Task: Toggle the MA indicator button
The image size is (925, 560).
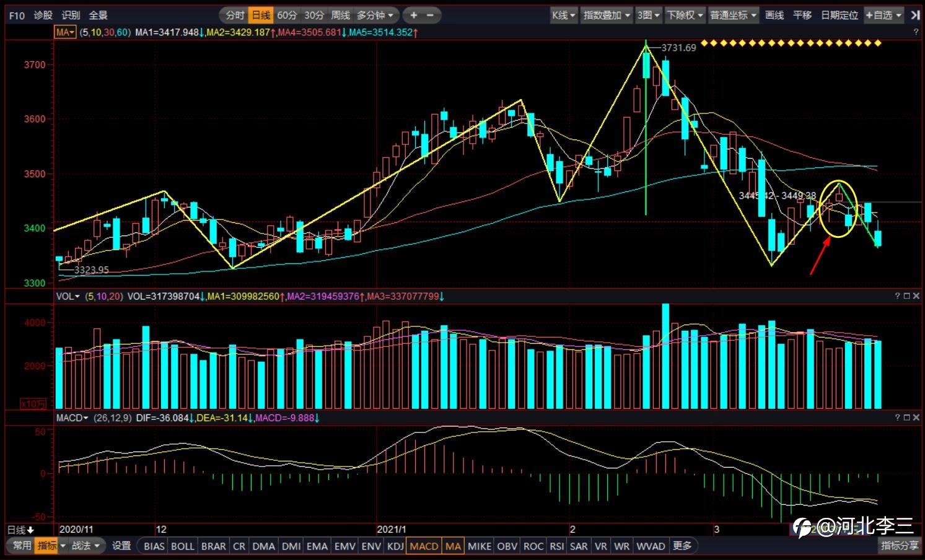Action: pos(454,546)
